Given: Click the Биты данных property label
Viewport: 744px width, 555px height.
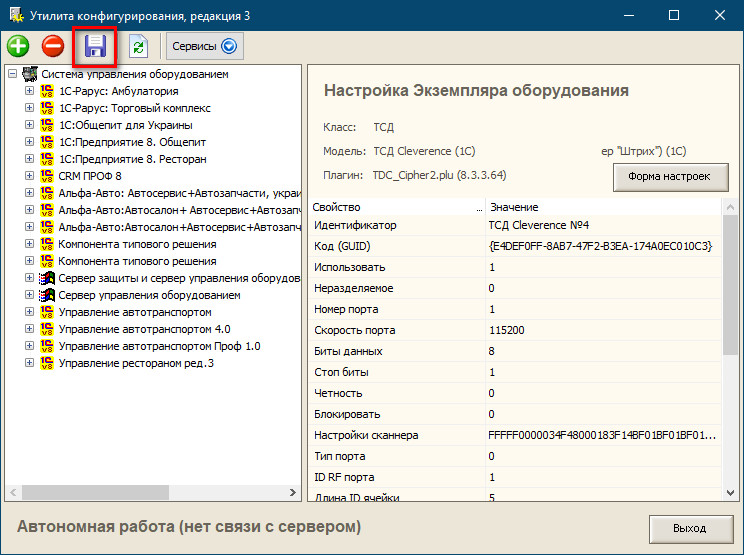Looking at the screenshot, I should 348,352.
